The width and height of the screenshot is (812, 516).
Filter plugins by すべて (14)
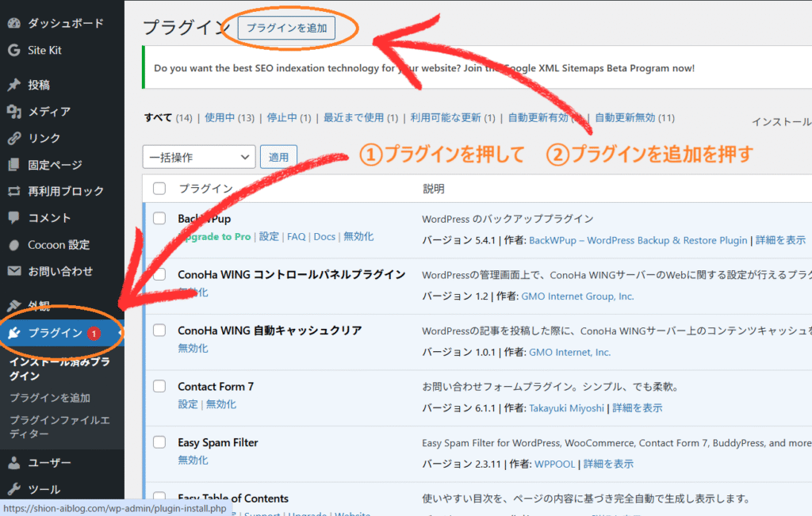pos(168,118)
